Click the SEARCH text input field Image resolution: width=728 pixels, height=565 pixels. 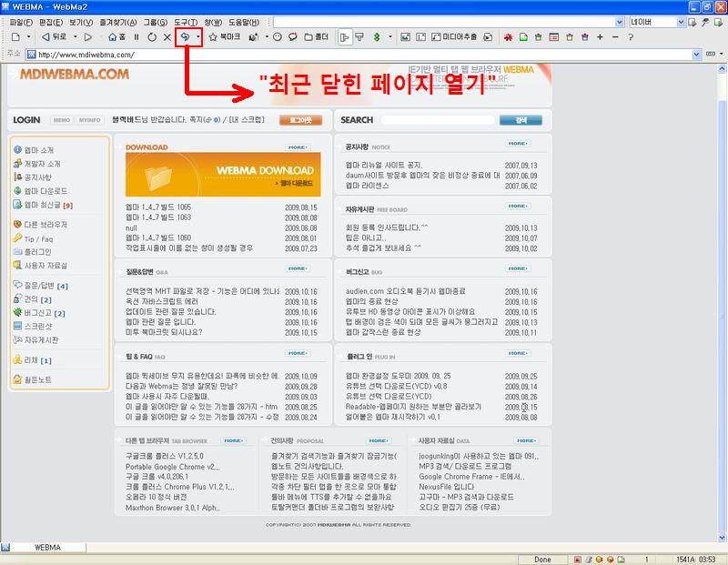tap(437, 120)
